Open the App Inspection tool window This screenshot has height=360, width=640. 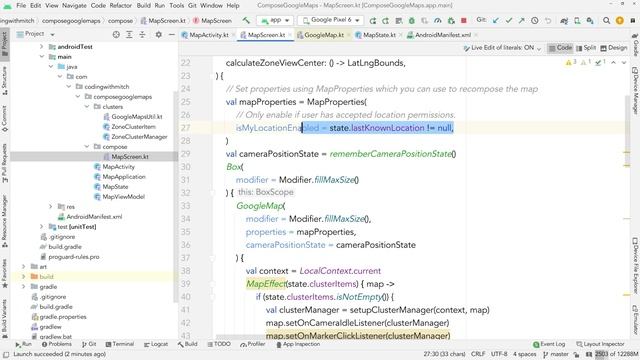pos(297,344)
